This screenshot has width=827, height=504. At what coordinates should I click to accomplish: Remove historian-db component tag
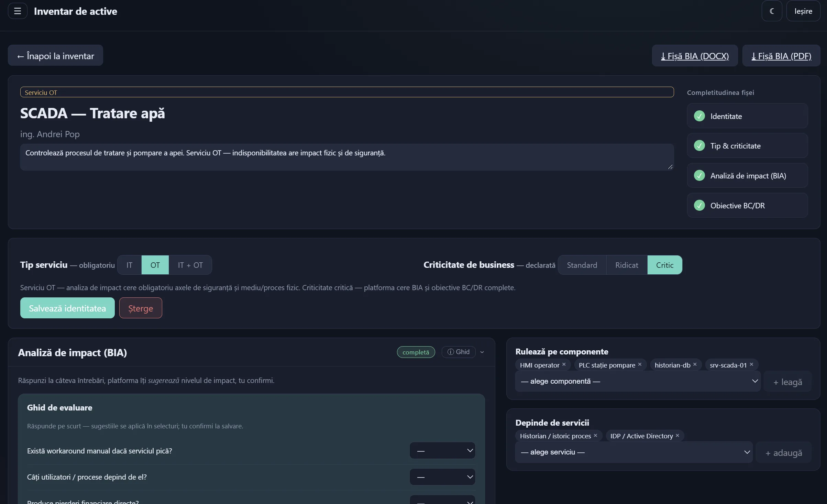point(695,364)
